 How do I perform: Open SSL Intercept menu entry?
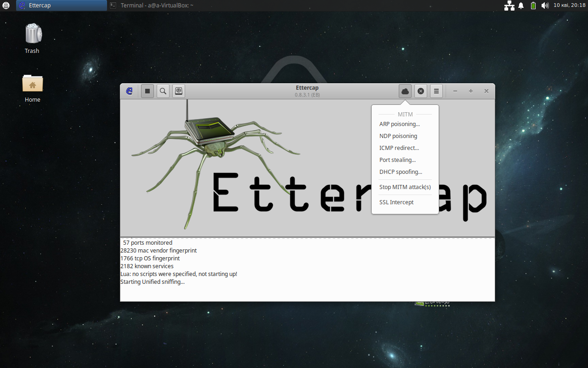pos(396,202)
